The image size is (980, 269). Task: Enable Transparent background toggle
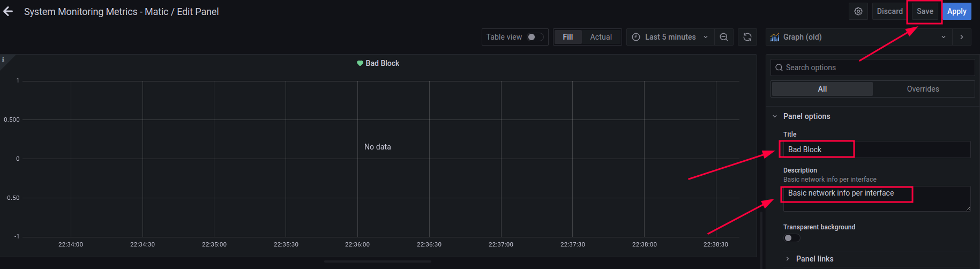[x=791, y=238]
